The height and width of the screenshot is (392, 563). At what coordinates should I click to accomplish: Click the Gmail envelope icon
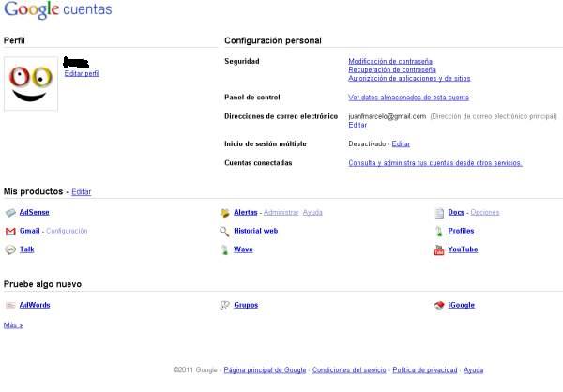click(x=10, y=231)
